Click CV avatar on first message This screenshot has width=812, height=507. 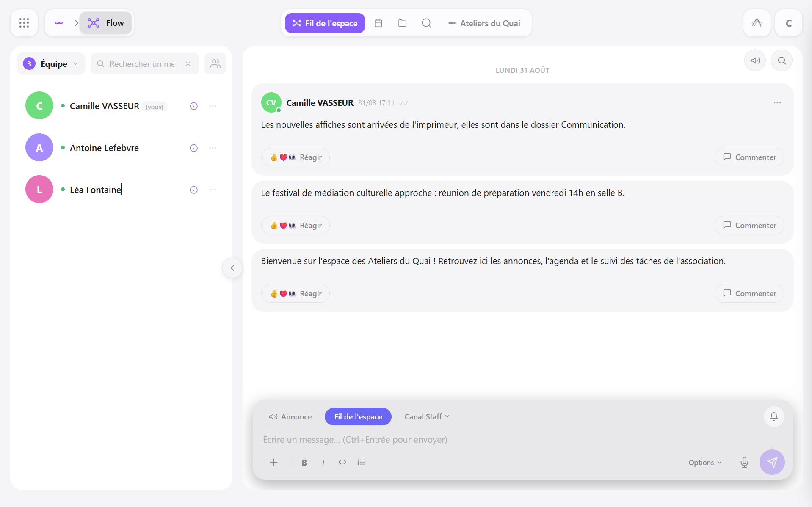tap(271, 102)
